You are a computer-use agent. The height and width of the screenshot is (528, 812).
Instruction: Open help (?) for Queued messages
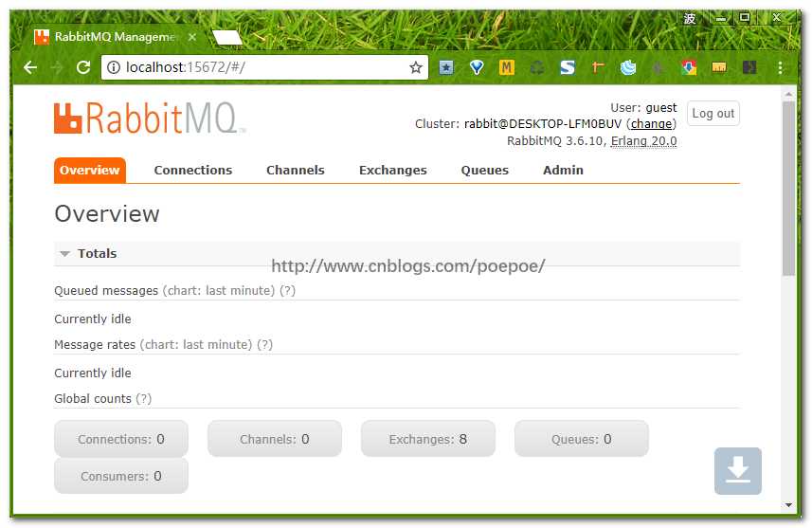[287, 291]
